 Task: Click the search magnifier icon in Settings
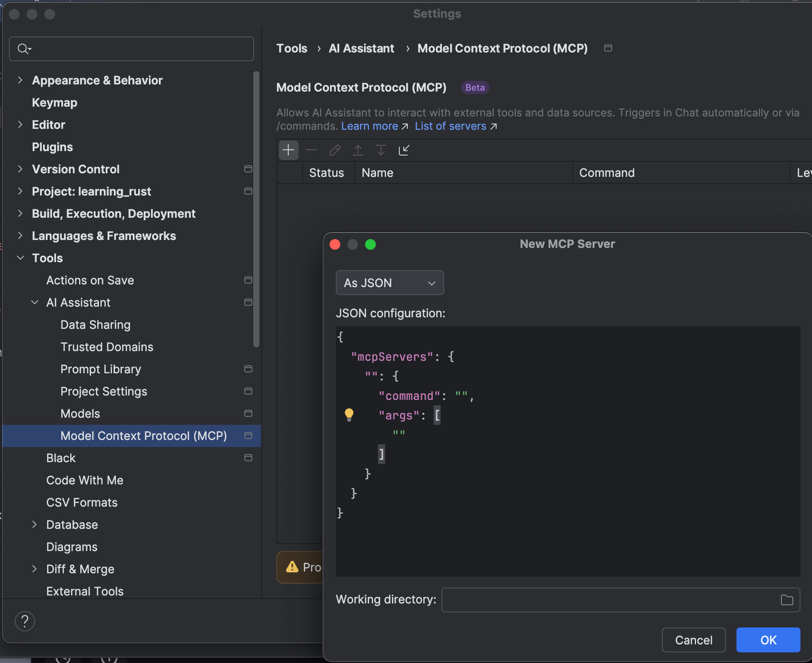pos(24,49)
